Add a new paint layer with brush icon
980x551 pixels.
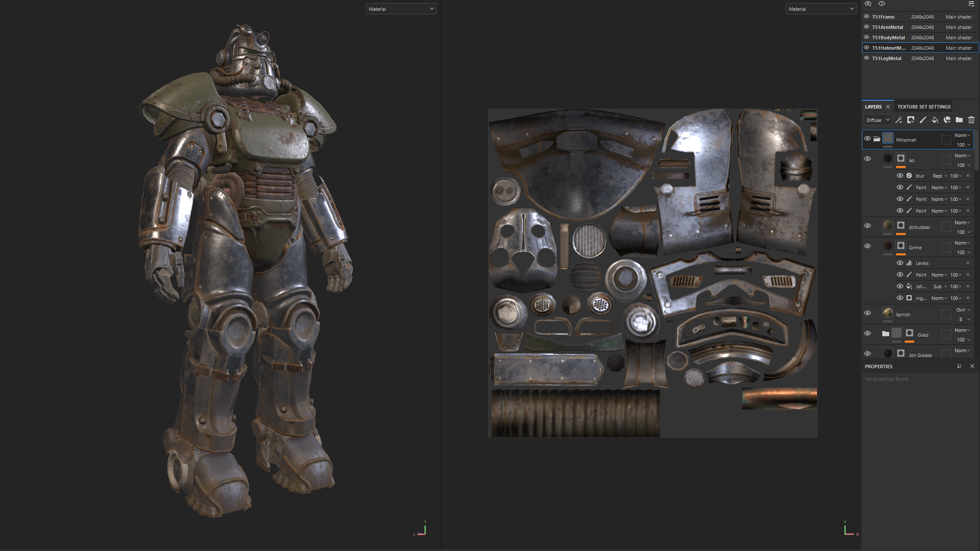(923, 120)
